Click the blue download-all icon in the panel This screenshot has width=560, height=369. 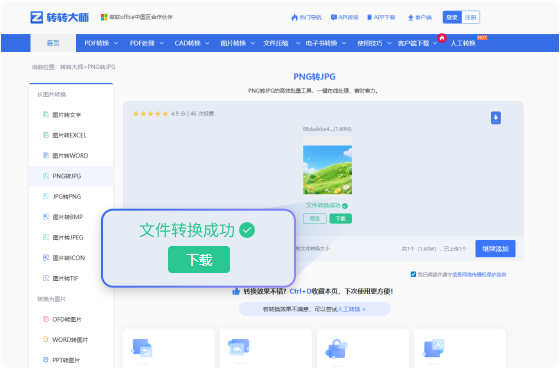[496, 118]
